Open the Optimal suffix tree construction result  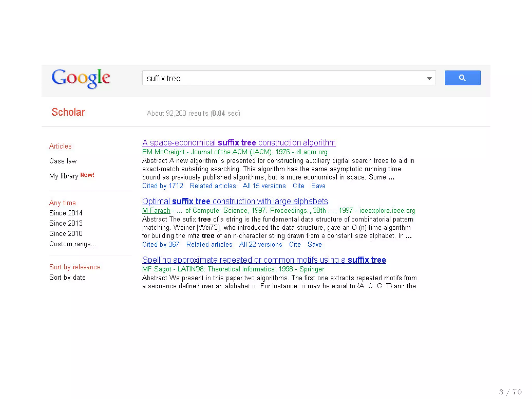pyautogui.click(x=235, y=201)
